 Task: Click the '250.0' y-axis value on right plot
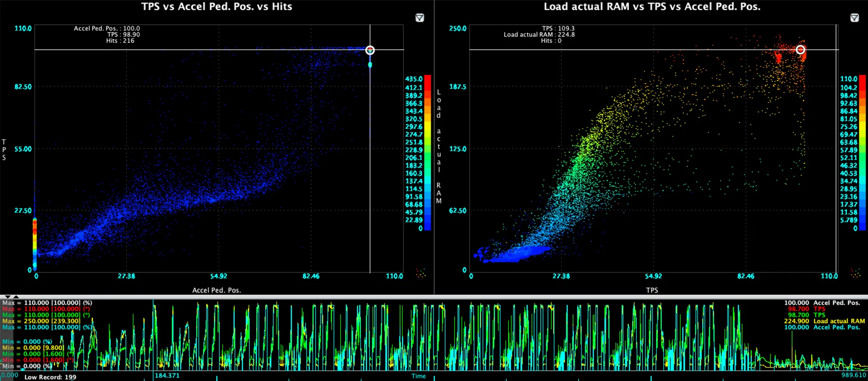pyautogui.click(x=458, y=28)
